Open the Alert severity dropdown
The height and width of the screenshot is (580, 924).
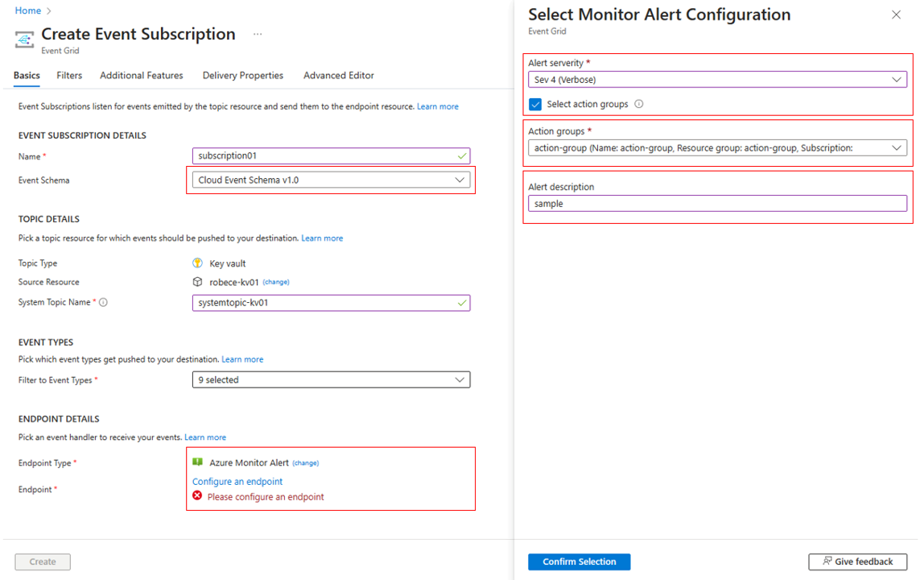717,80
